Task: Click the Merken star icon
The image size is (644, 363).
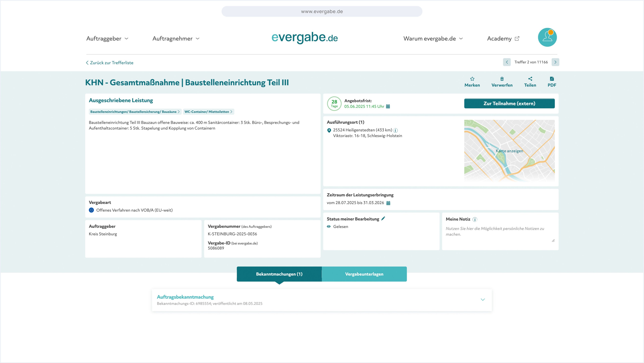Action: point(472,79)
